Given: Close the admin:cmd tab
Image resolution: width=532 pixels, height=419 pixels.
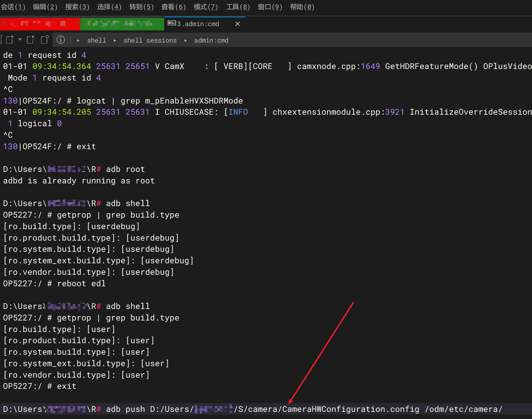Looking at the screenshot, I should point(237,24).
